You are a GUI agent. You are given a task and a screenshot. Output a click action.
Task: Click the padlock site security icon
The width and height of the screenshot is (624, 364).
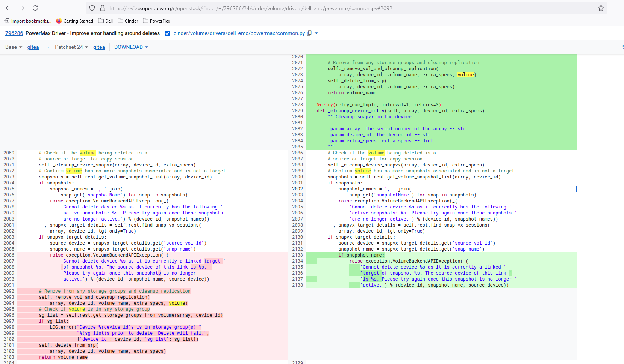click(102, 8)
